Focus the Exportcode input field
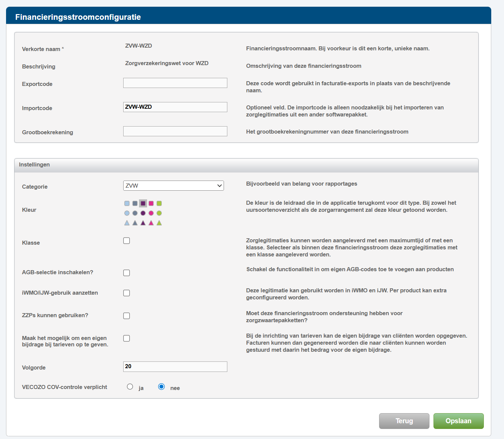This screenshot has height=439, width=504. point(175,83)
